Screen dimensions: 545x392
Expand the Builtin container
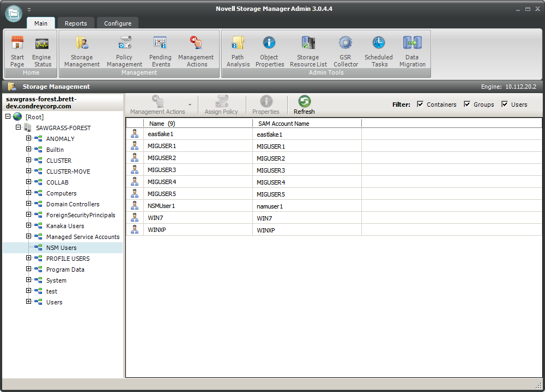click(x=28, y=149)
